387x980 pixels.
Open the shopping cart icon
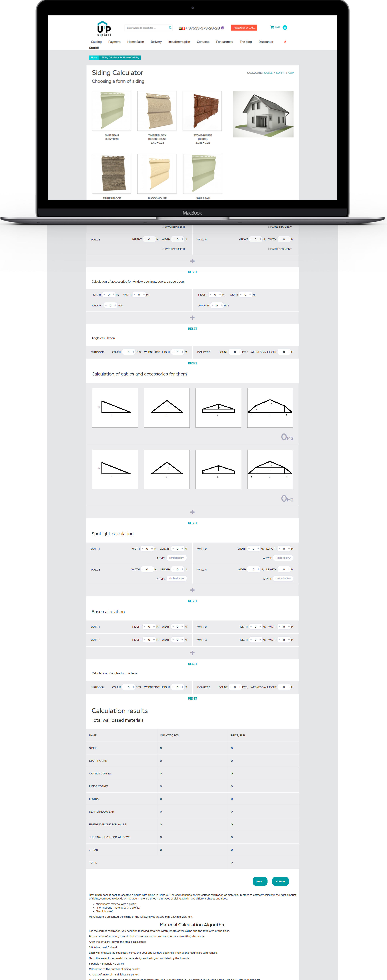point(272,27)
